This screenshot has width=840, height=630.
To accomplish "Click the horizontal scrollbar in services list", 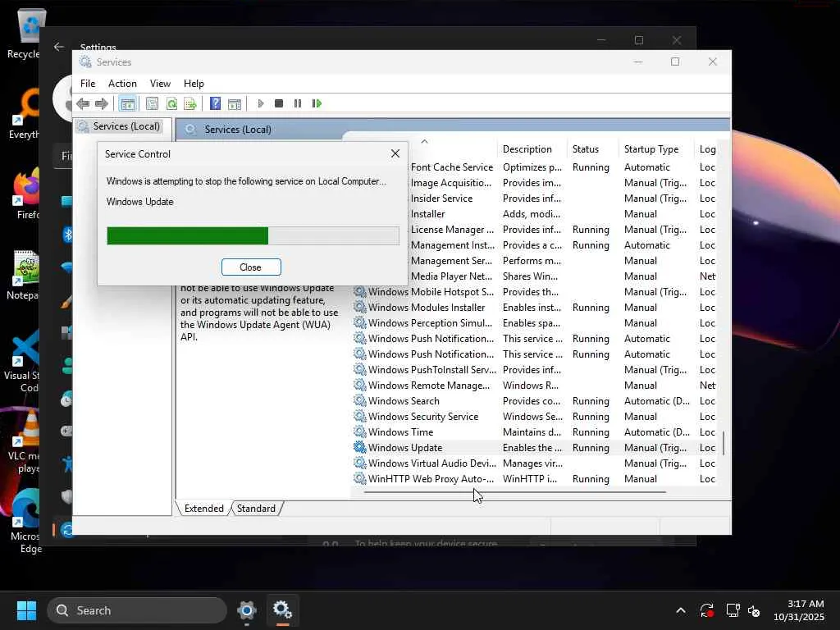I will [x=515, y=492].
